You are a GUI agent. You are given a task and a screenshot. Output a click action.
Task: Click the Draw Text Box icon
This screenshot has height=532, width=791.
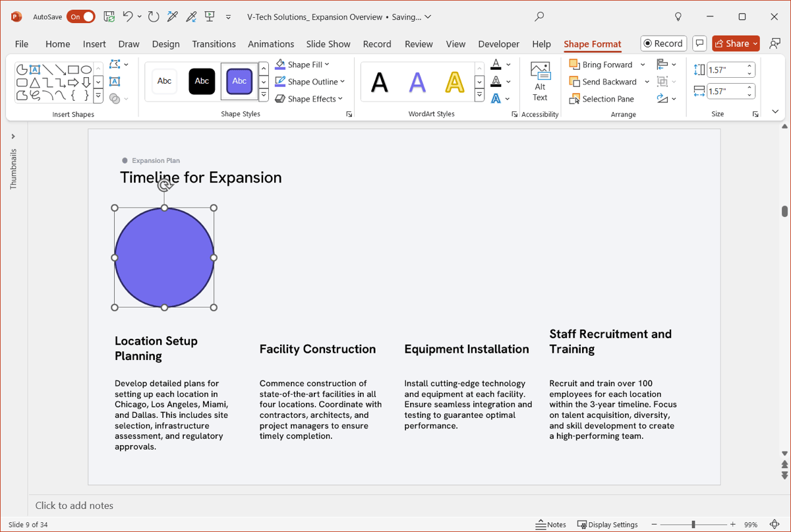coord(115,82)
